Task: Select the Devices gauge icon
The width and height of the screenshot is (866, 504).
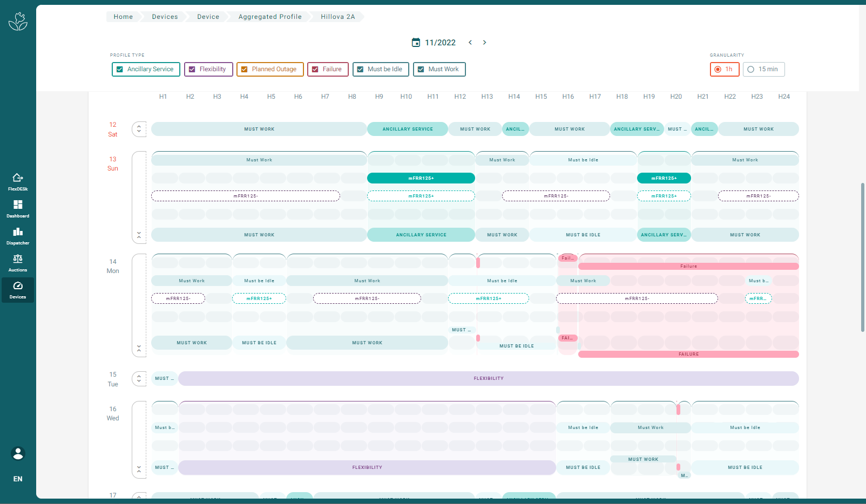Action: pyautogui.click(x=18, y=285)
